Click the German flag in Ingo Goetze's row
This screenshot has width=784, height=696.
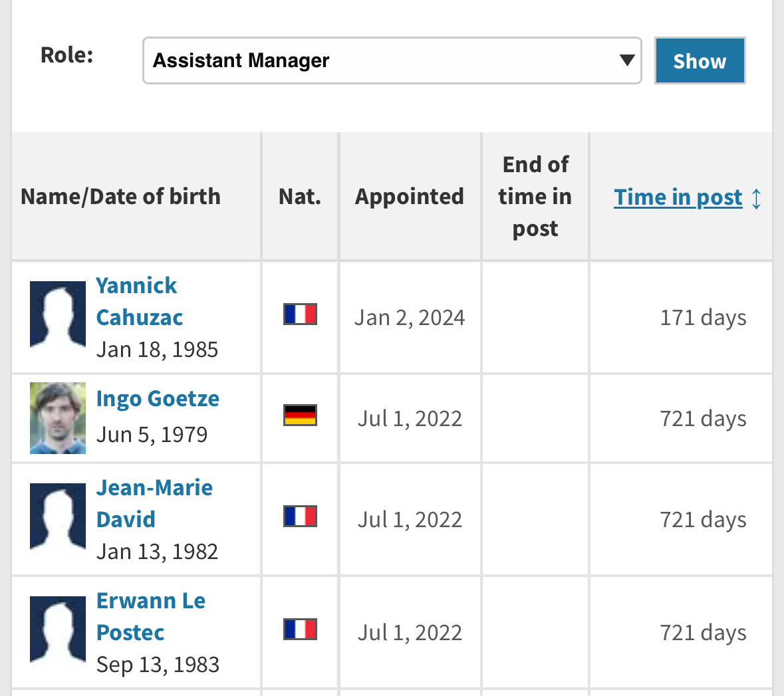[300, 415]
